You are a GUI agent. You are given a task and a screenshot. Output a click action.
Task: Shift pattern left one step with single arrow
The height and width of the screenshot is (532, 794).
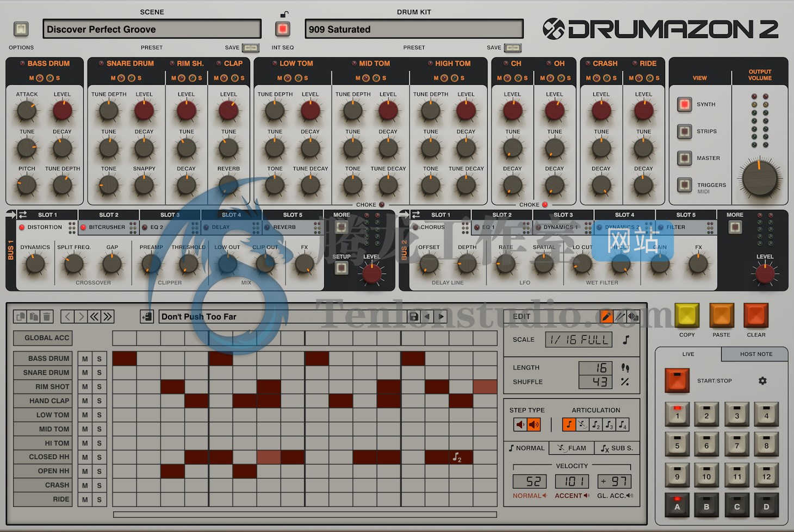[67, 316]
